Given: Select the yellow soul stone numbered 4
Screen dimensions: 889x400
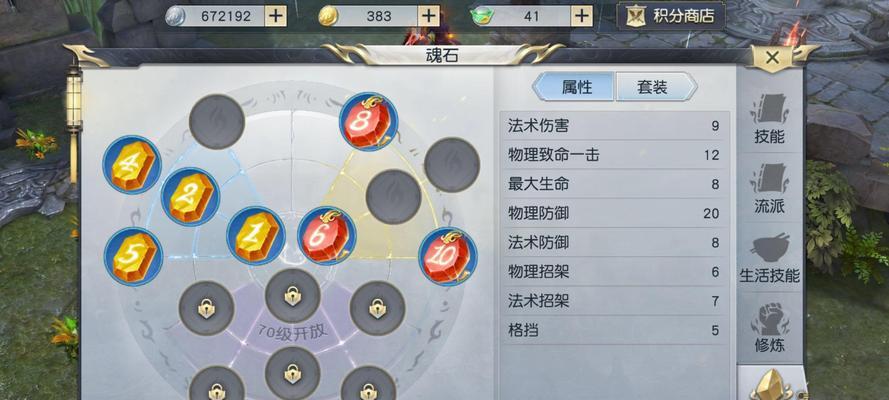Looking at the screenshot, I should pyautogui.click(x=132, y=165).
